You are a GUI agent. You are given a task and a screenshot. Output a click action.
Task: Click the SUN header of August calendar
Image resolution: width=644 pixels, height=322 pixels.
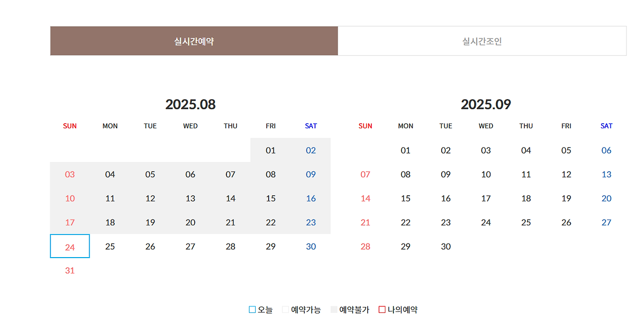pyautogui.click(x=70, y=126)
